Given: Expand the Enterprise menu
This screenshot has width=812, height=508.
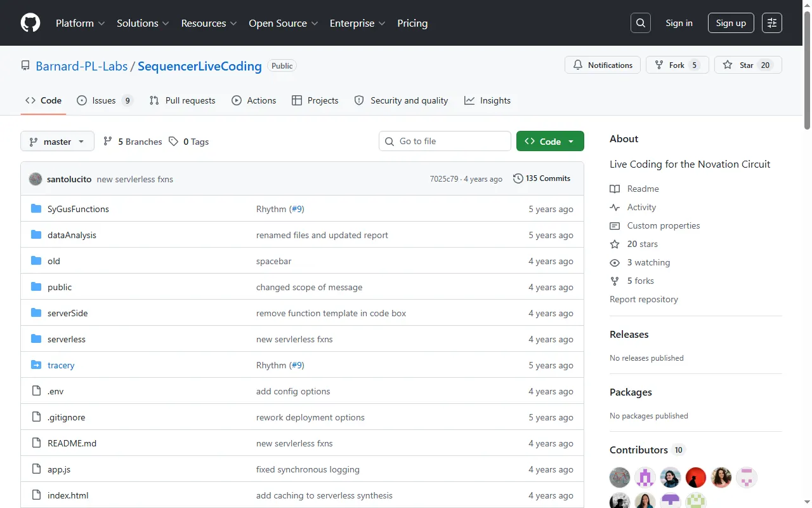Looking at the screenshot, I should (x=358, y=23).
